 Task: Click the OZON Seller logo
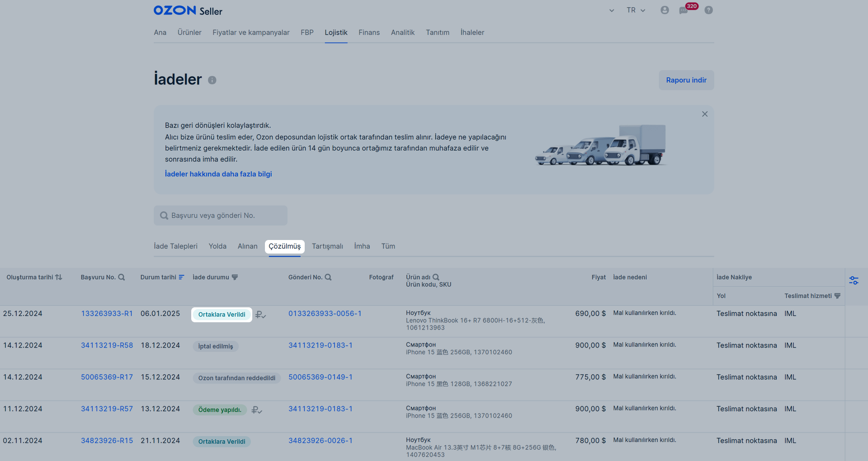188,10
